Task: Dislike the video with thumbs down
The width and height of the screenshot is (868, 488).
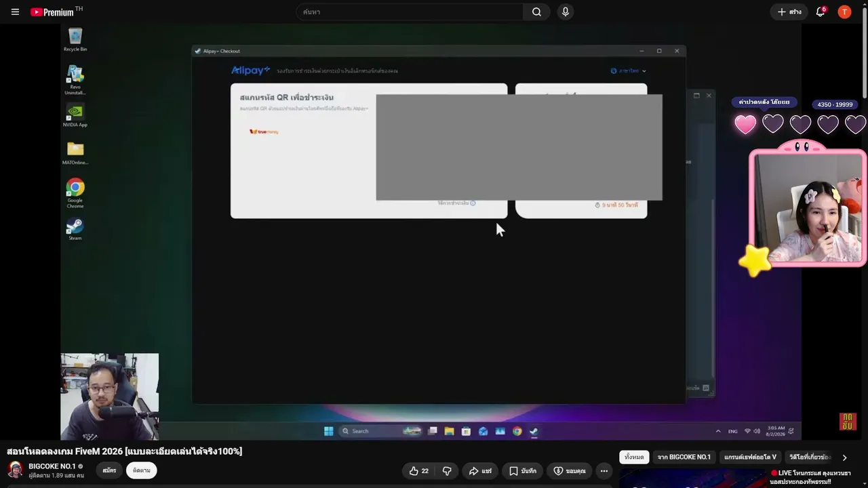Action: [x=448, y=471]
